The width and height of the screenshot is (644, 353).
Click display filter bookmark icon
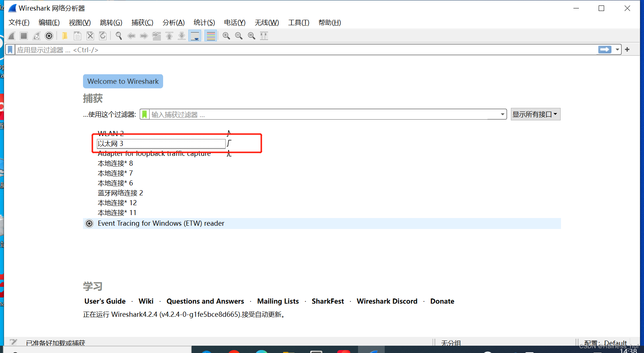tap(10, 50)
